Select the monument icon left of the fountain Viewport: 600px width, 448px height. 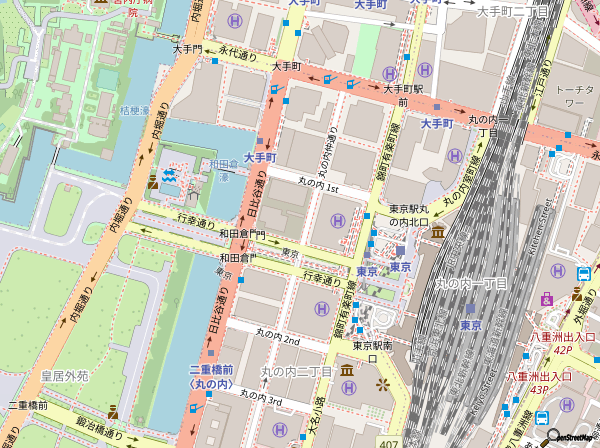[x=152, y=182]
